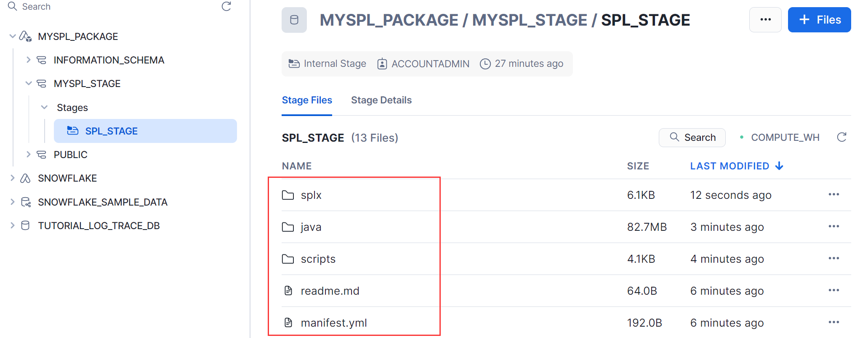Open more options for manifest.yml row
The width and height of the screenshot is (868, 338).
point(833,322)
